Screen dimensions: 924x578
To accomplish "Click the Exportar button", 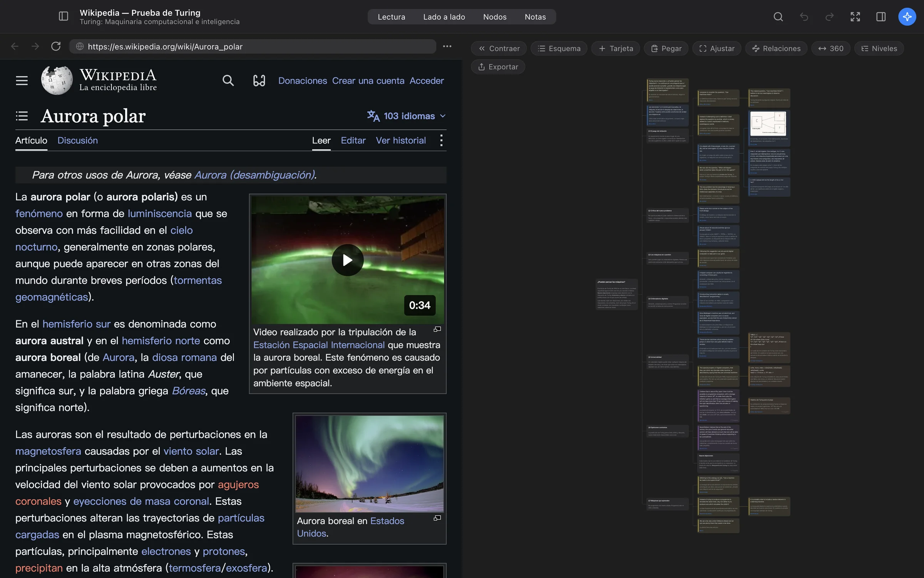I will [498, 67].
